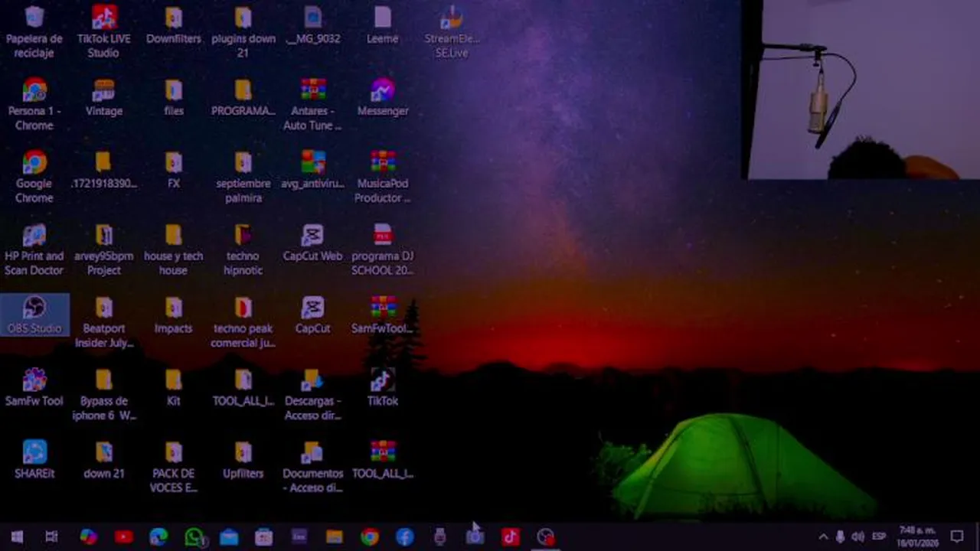Image resolution: width=980 pixels, height=551 pixels.
Task: Open the Messenger desktop shortcut
Action: pyautogui.click(x=383, y=98)
